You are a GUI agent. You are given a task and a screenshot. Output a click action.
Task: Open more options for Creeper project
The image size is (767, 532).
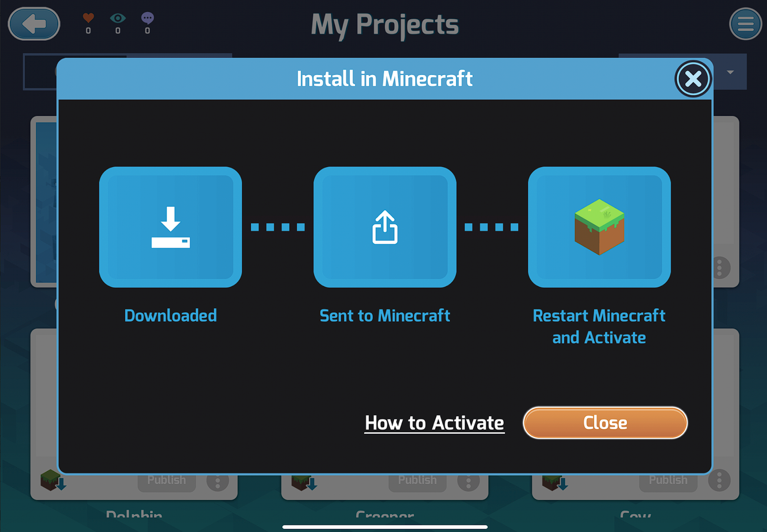coord(469,481)
